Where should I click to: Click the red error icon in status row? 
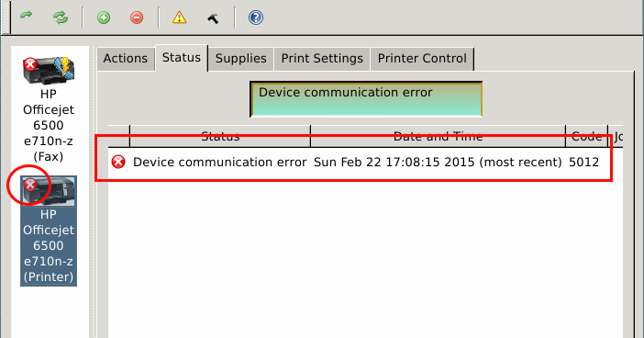pos(118,162)
